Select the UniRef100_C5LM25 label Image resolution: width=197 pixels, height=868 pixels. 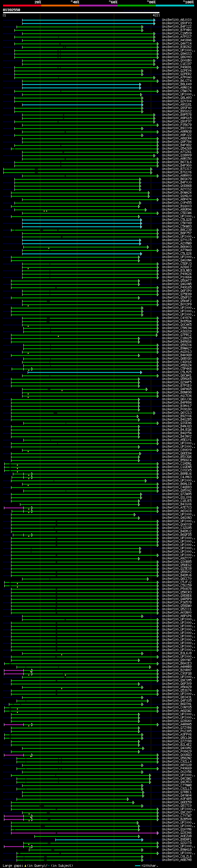click(177, 372)
